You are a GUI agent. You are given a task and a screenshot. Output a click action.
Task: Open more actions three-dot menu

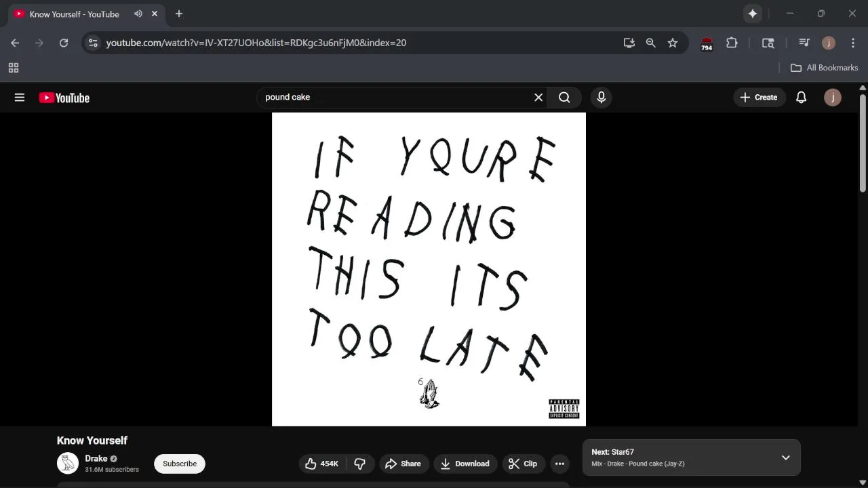click(559, 464)
